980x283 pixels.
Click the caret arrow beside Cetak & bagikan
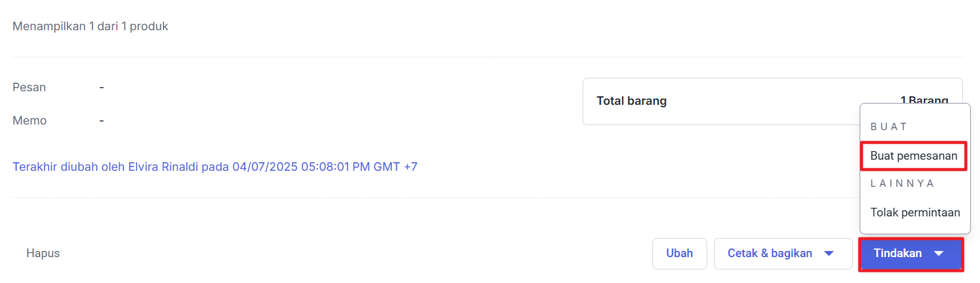[x=829, y=253]
